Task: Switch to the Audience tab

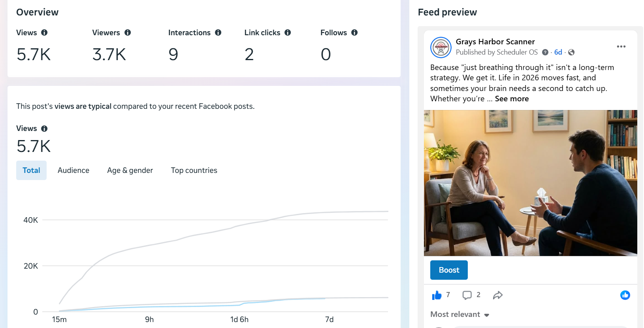Action: 73,171
